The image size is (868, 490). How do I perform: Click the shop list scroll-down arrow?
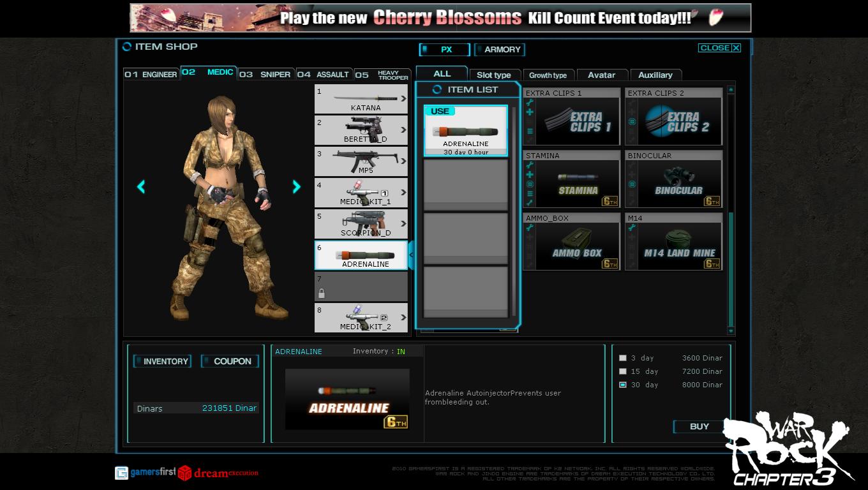pos(731,331)
